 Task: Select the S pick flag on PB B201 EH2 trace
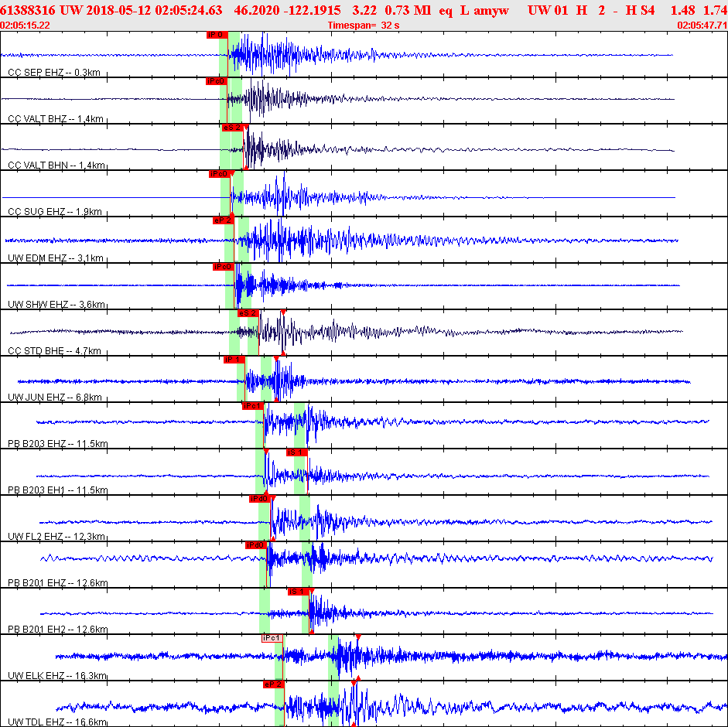click(298, 592)
